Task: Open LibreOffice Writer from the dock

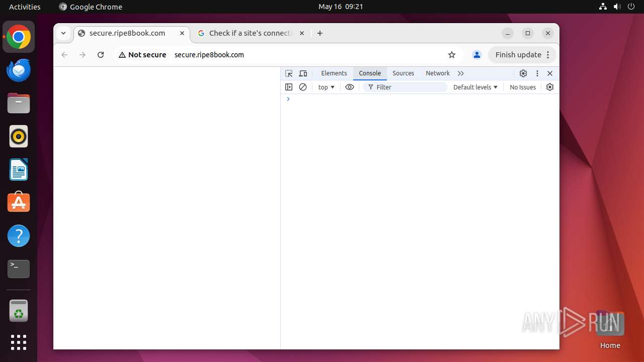Action: pos(19,169)
